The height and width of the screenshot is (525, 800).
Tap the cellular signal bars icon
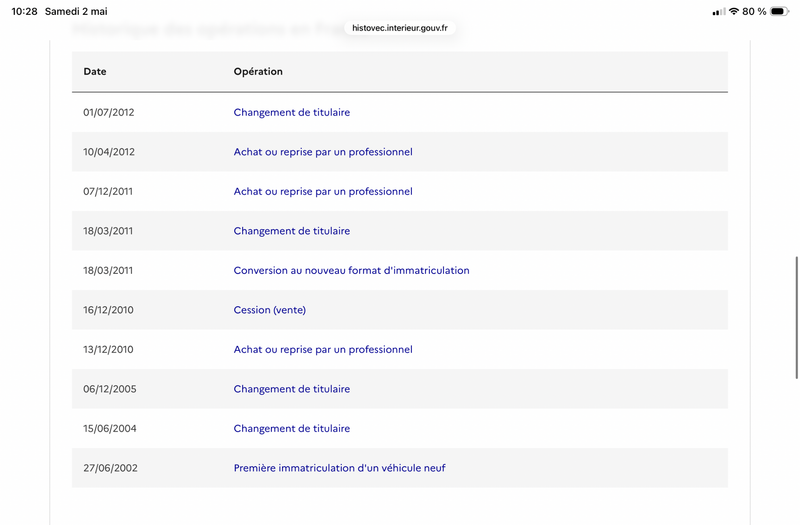point(719,12)
